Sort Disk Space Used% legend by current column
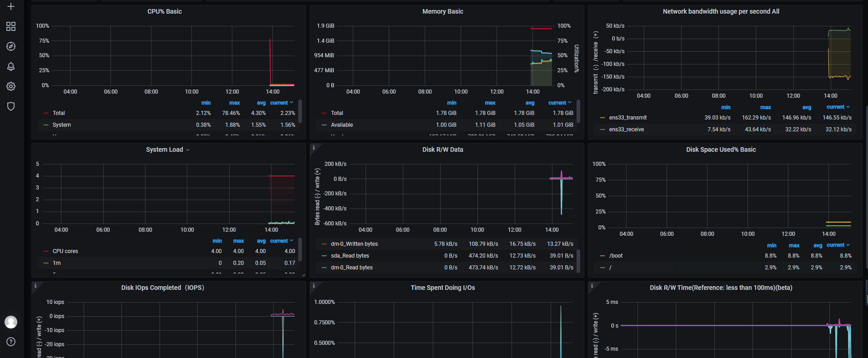This screenshot has width=868, height=358. coord(838,245)
